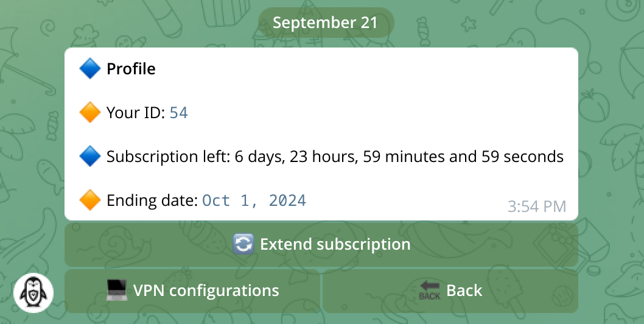Copy the ending date Oct 1, 2024

click(254, 200)
